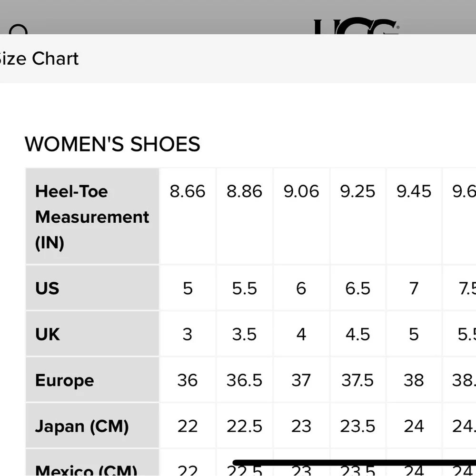Click size 7 in the US row
476x476 pixels.
(414, 288)
